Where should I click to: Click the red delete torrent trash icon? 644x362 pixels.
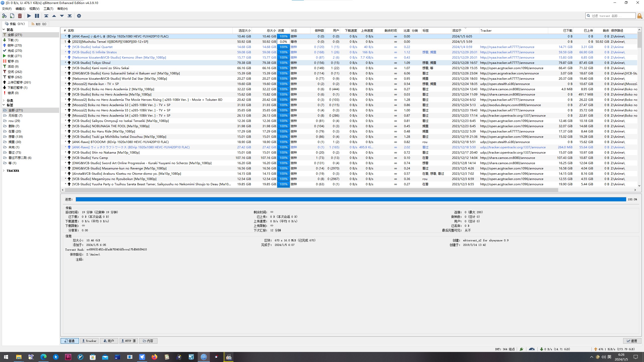point(20,16)
